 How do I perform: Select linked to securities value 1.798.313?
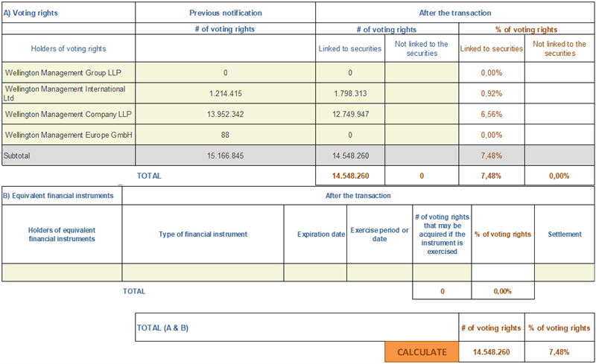[350, 93]
